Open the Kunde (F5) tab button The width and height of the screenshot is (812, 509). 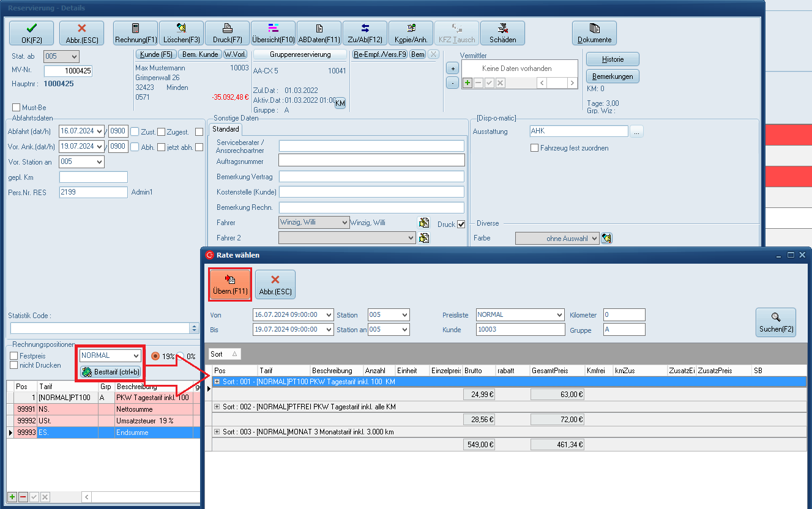click(156, 54)
